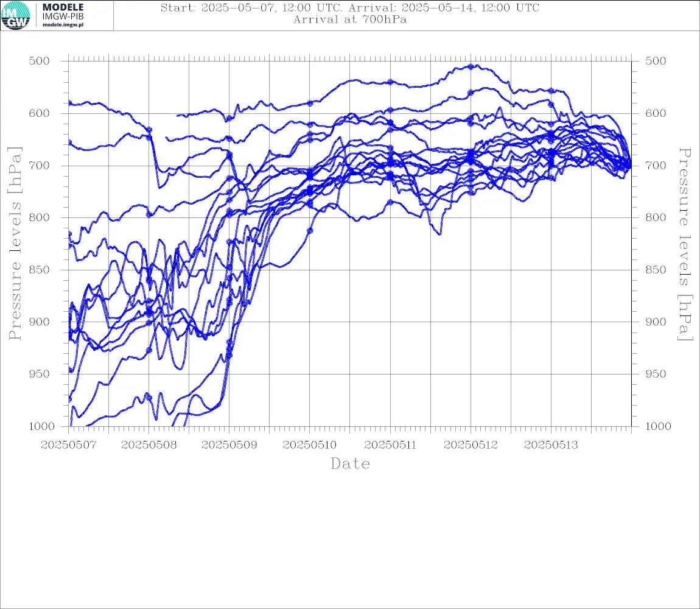Click the left axis 950 label
This screenshot has width=700, height=609.
[40, 373]
